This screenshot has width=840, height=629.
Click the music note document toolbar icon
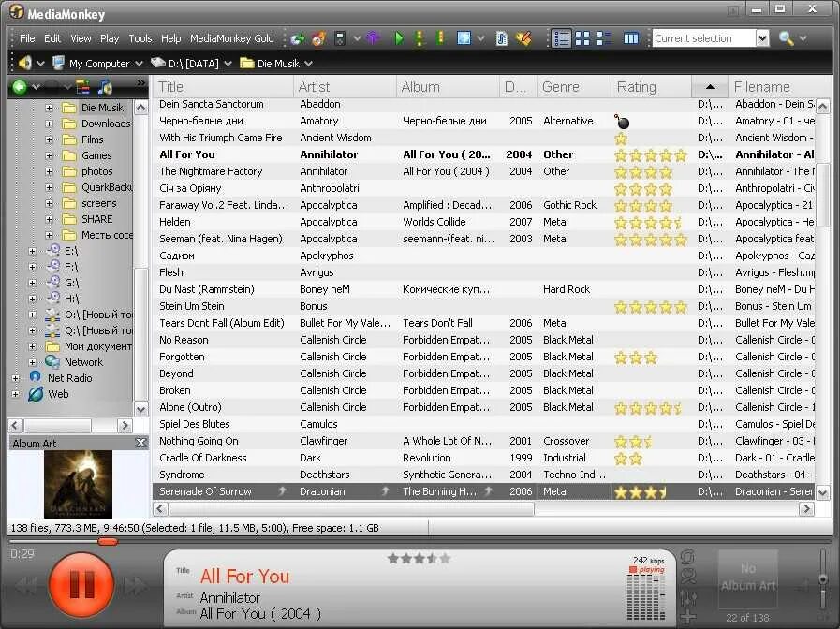(x=501, y=38)
